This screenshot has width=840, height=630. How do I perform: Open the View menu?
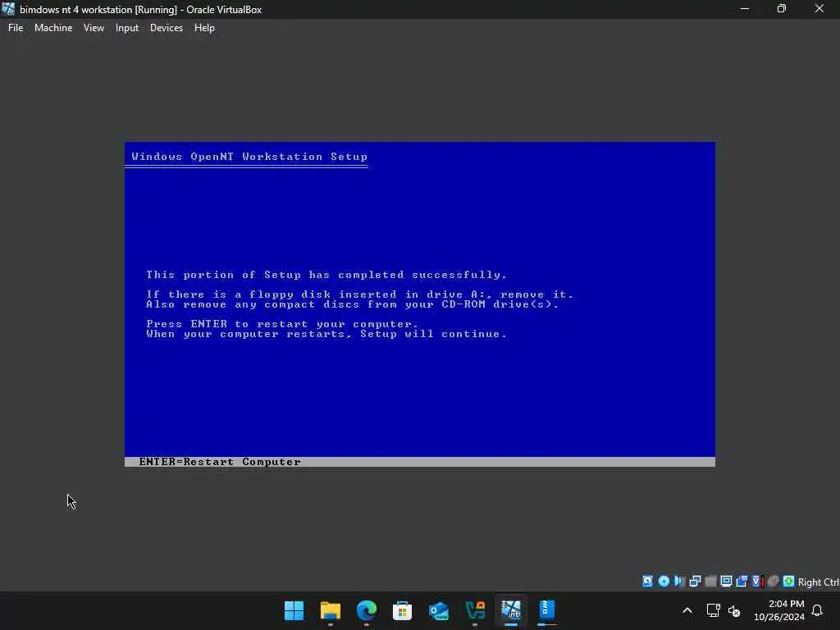pos(94,28)
